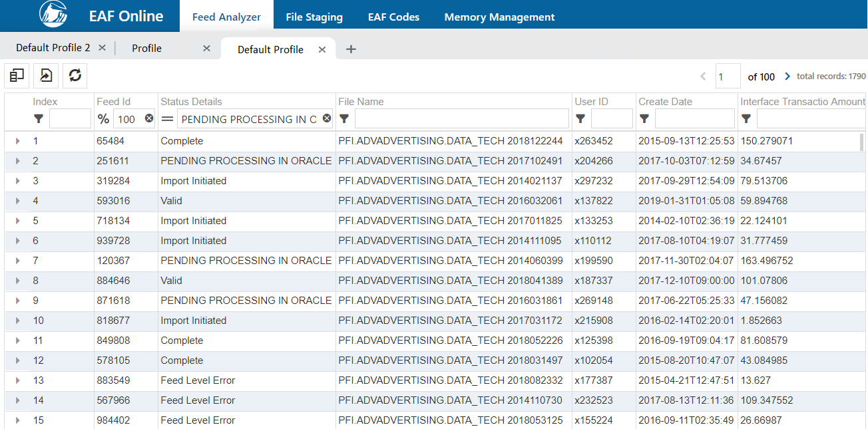
Task: Select create date 2019-01-31T01:05:08
Action: (x=686, y=201)
